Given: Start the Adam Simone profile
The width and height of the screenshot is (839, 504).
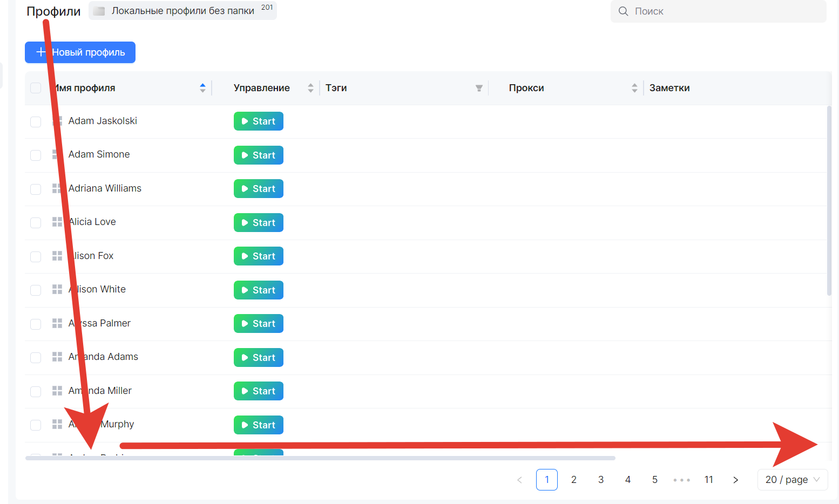Looking at the screenshot, I should pos(258,155).
